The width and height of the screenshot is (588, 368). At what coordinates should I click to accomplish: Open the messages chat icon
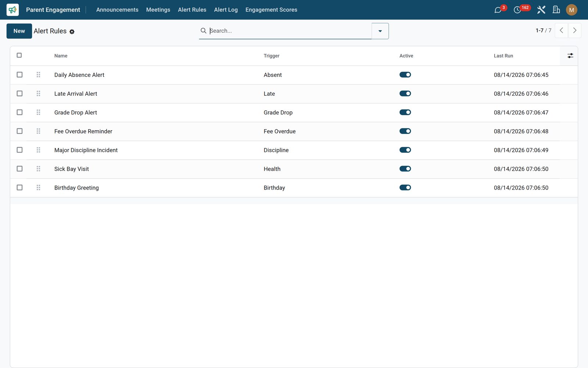[498, 10]
